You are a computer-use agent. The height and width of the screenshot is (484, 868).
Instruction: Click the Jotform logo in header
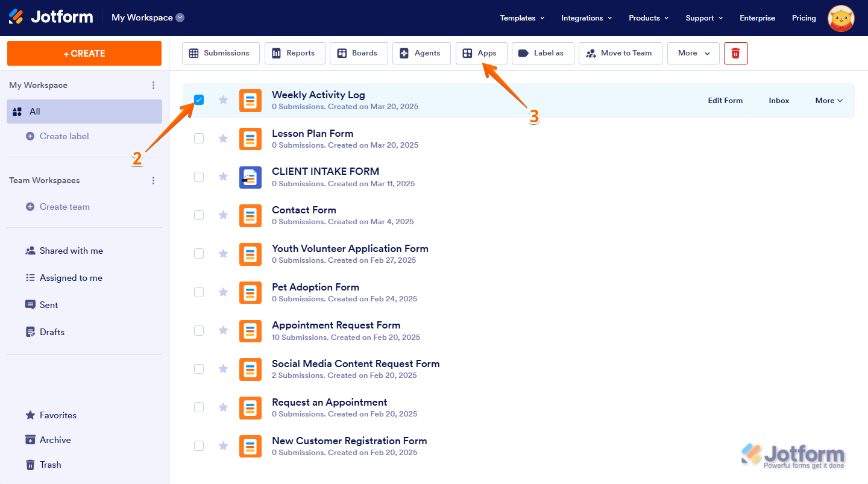pyautogui.click(x=51, y=17)
